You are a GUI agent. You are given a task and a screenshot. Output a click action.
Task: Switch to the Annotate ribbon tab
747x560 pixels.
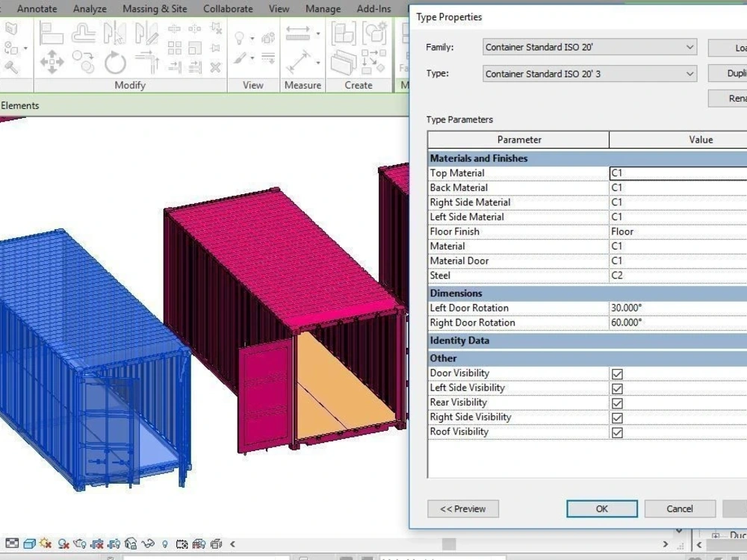pos(37,9)
